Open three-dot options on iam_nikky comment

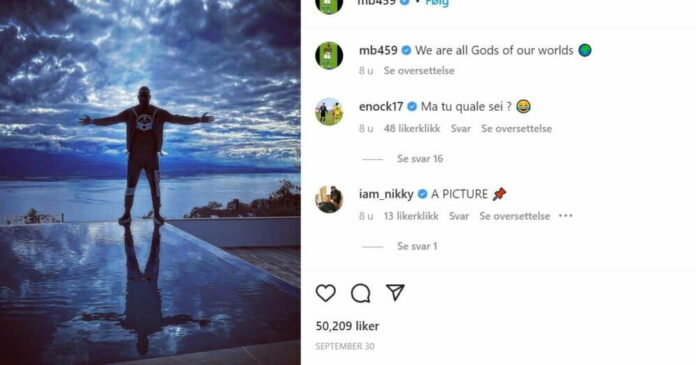566,216
